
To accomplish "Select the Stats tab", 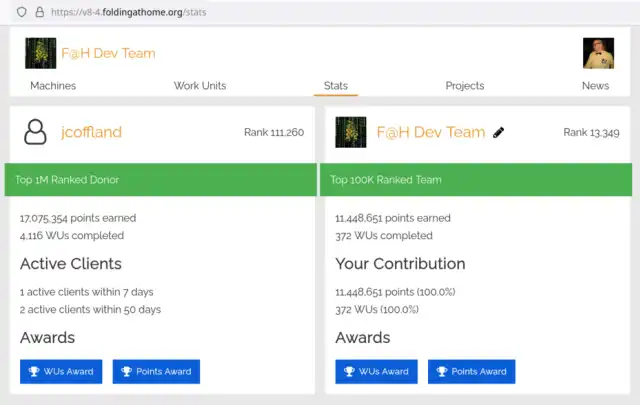I will pyautogui.click(x=336, y=86).
